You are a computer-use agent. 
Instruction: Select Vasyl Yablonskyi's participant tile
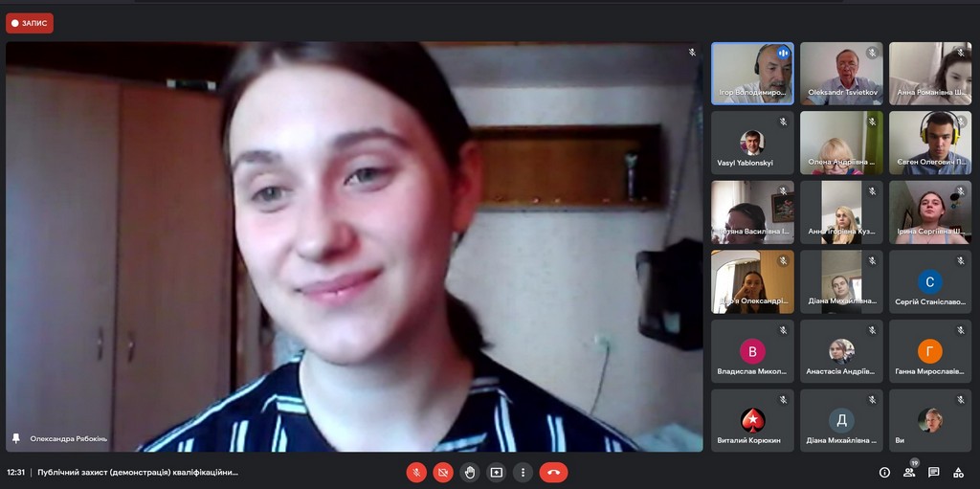(x=752, y=143)
